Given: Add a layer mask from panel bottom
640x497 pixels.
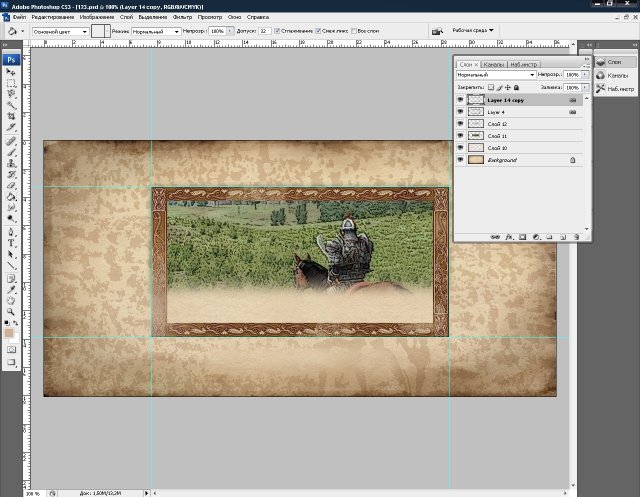Looking at the screenshot, I should pyautogui.click(x=523, y=237).
